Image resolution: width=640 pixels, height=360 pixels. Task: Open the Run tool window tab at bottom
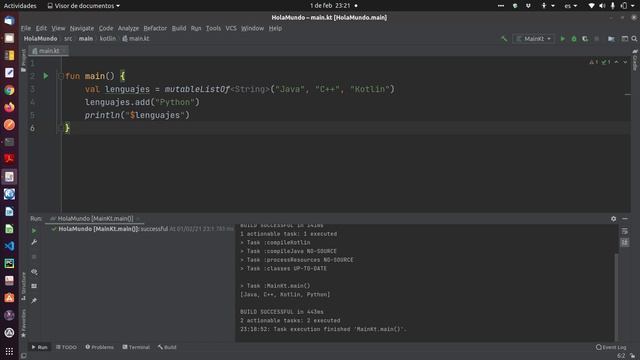tap(40, 347)
